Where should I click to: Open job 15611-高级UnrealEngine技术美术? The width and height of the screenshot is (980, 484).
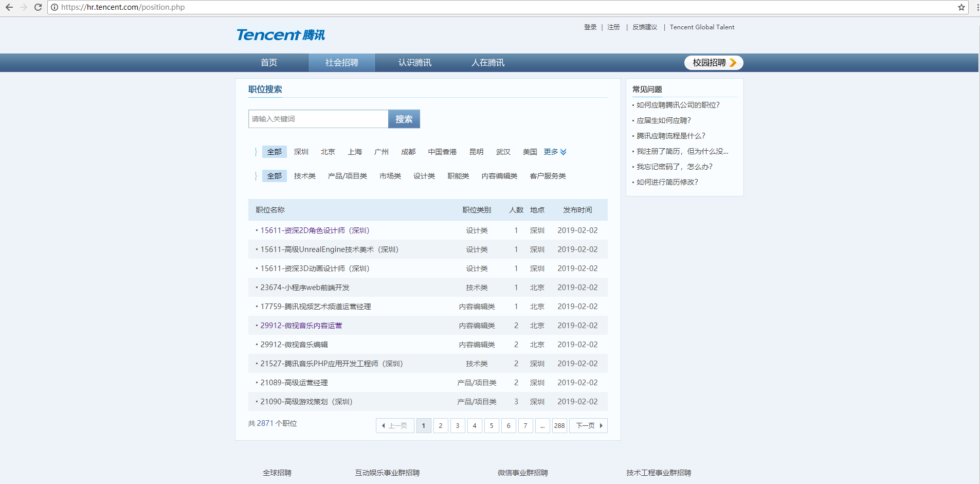[329, 249]
